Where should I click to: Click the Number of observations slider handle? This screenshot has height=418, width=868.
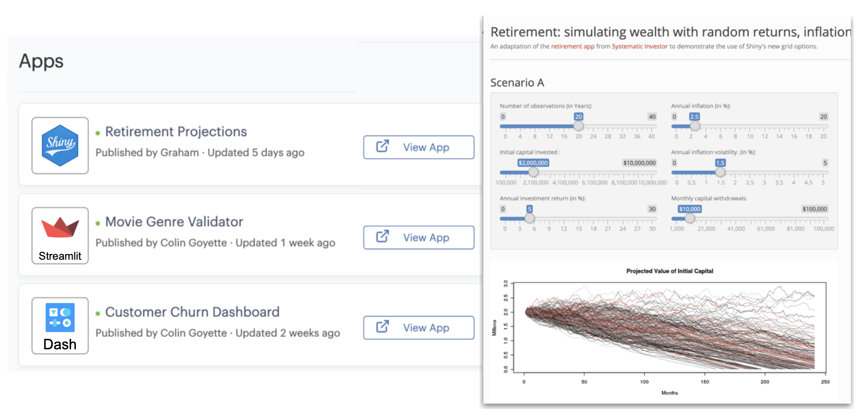(x=578, y=126)
